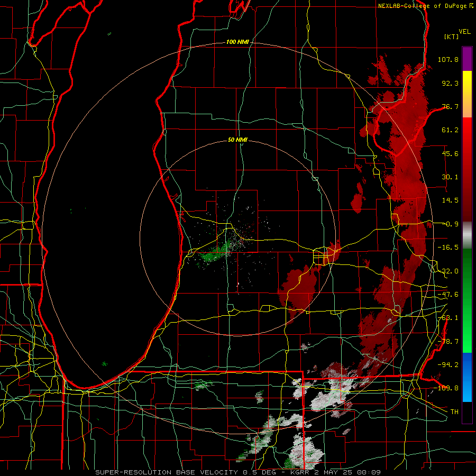
Task: Select the 92.3 scale value
Action: tap(450, 83)
